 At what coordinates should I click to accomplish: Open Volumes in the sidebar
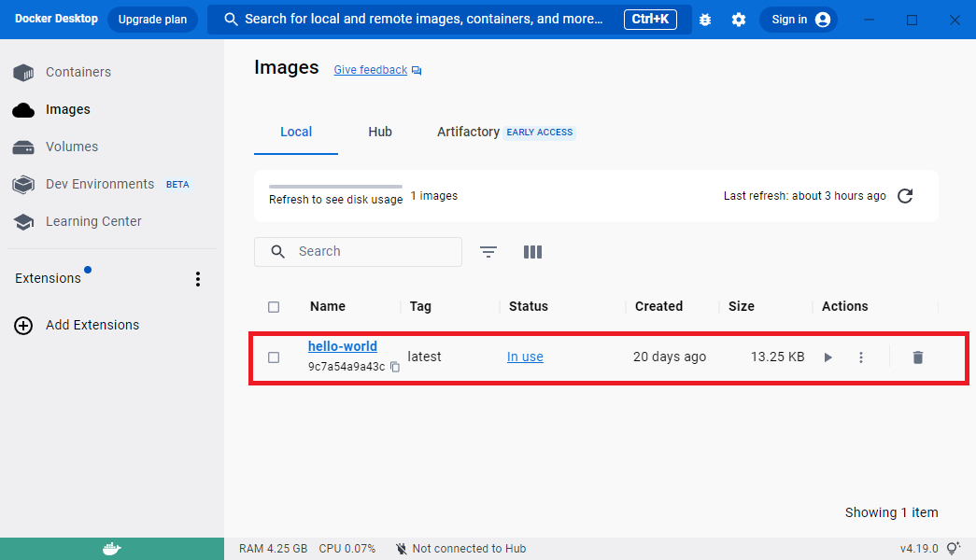(72, 147)
